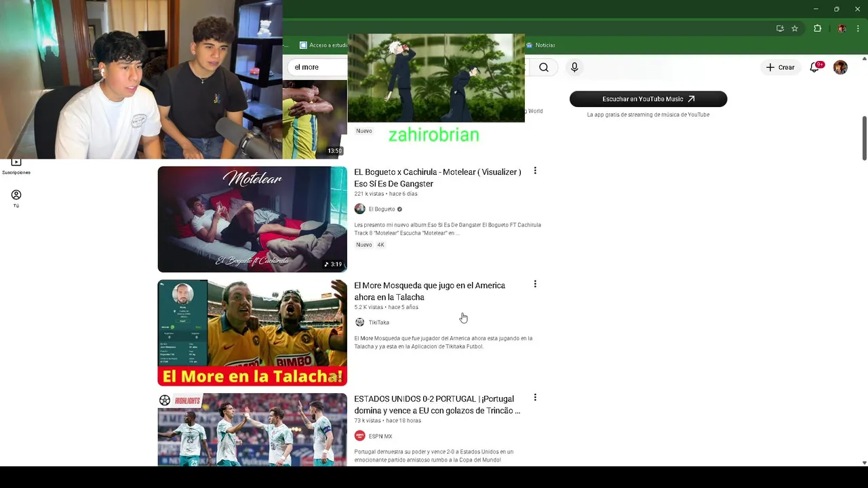Open the Chrome three-dot menu
Viewport: 868px width, 488px height.
(x=858, y=28)
